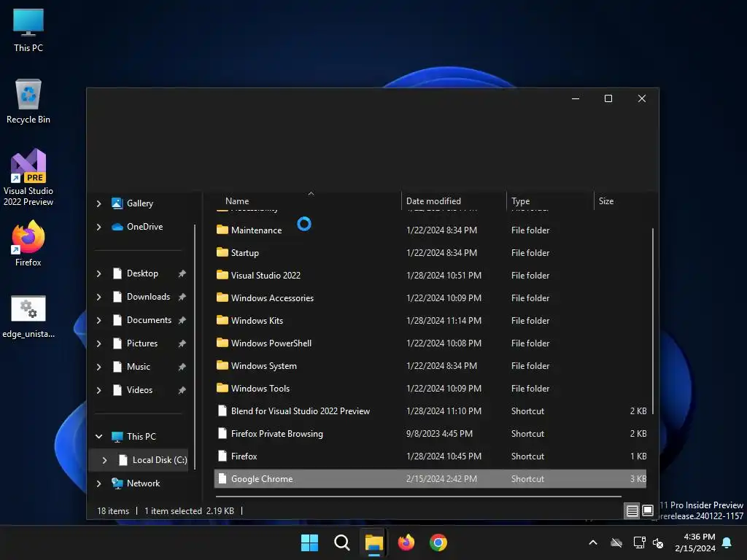Screen dimensions: 747x560
Task: Click pin icon next to Pictures
Action: coord(182,344)
